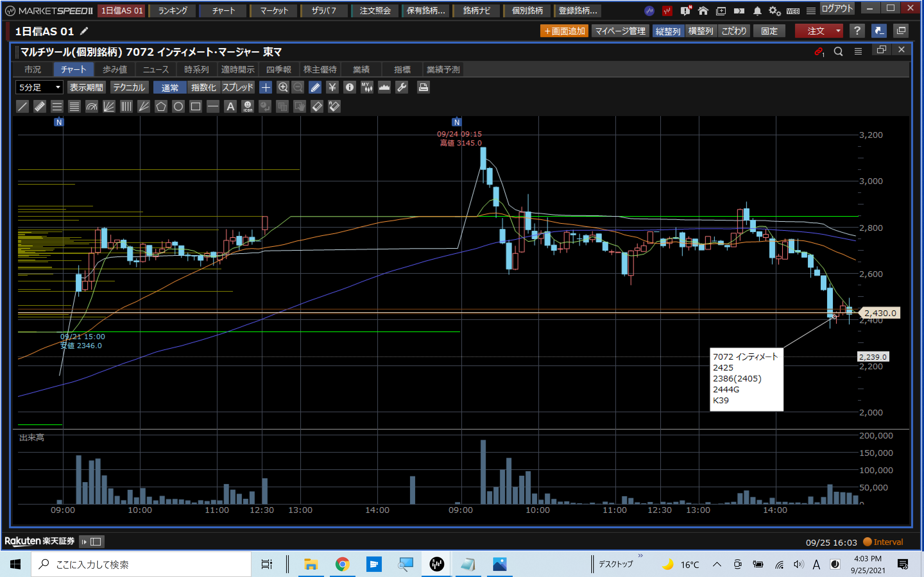The width and height of the screenshot is (924, 577).
Task: Click the ＋画面追加 button
Action: pos(564,31)
